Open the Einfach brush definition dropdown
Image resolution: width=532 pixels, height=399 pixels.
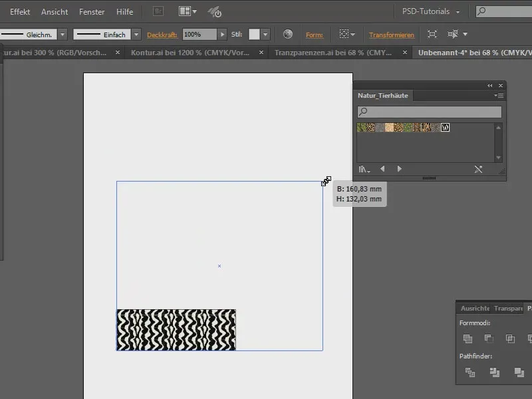[136, 35]
